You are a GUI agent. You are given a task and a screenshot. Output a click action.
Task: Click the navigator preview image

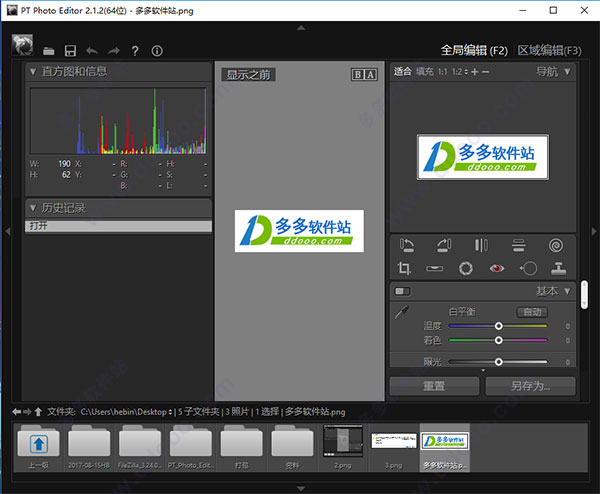(483, 157)
